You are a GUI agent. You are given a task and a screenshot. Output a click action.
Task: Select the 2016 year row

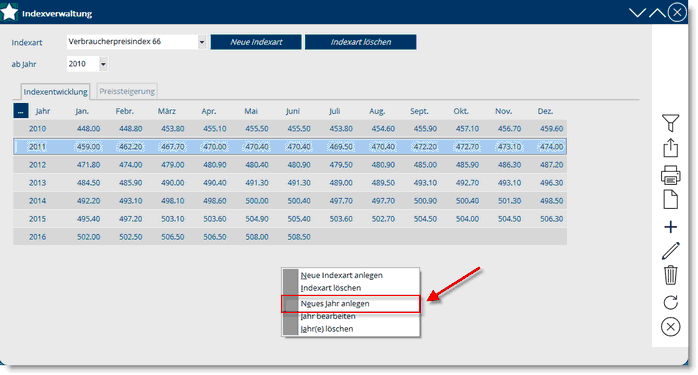point(290,237)
